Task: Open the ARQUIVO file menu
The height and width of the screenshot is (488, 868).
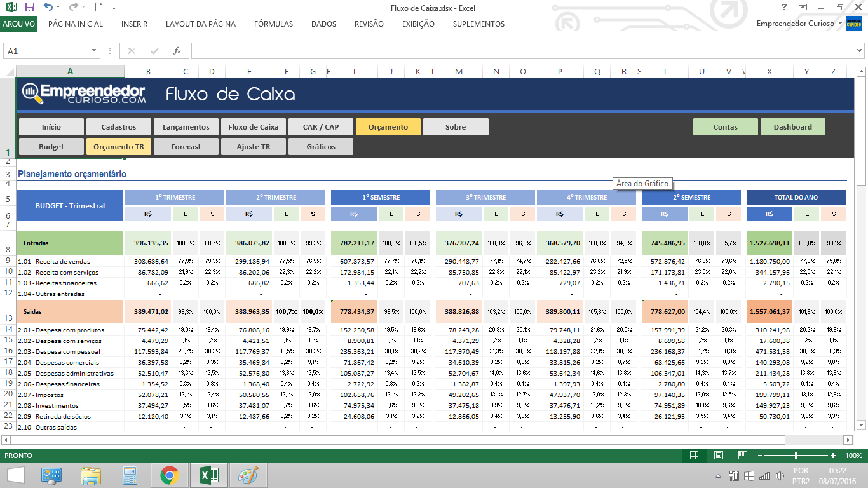Action: pos(19,24)
